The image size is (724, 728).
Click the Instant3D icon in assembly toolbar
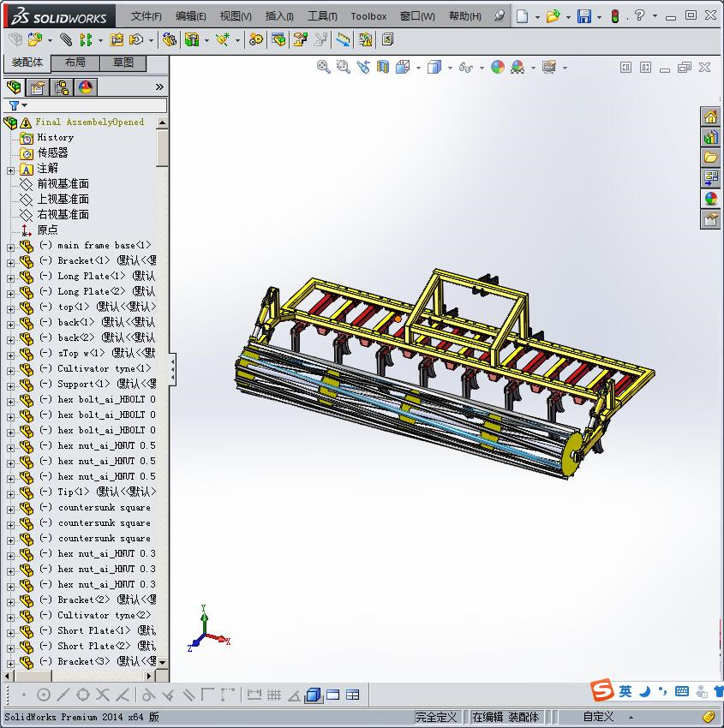(x=387, y=40)
